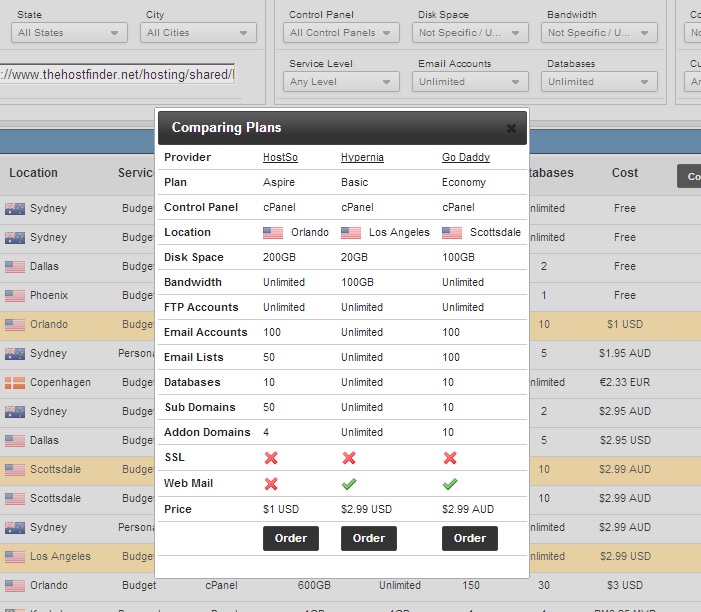Click the Scottsdale US flag in dialog
The image size is (701, 612).
coord(452,233)
